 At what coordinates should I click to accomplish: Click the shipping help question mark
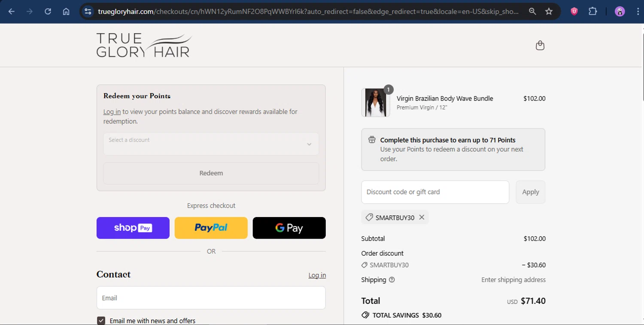point(392,280)
